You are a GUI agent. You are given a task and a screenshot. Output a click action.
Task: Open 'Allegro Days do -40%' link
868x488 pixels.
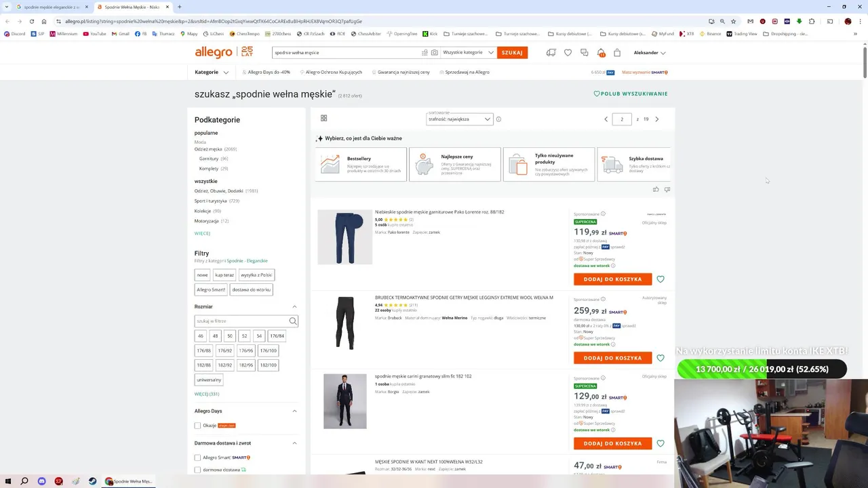tap(265, 72)
